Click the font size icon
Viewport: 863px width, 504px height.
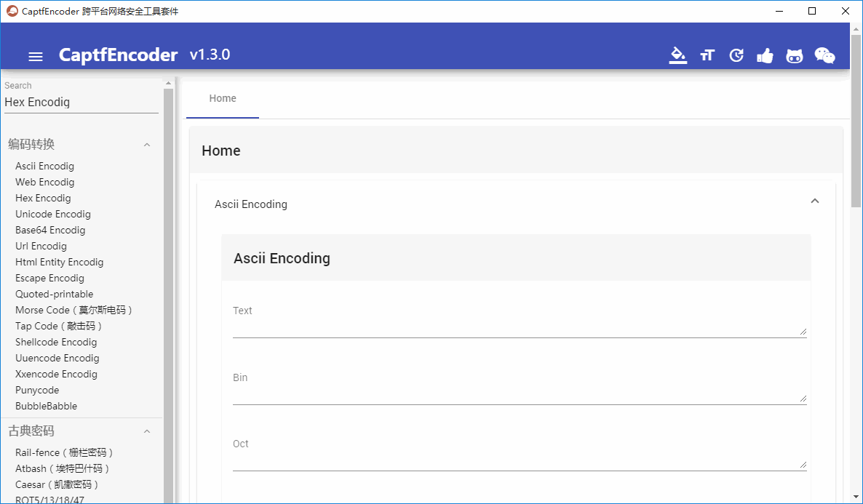(x=707, y=55)
